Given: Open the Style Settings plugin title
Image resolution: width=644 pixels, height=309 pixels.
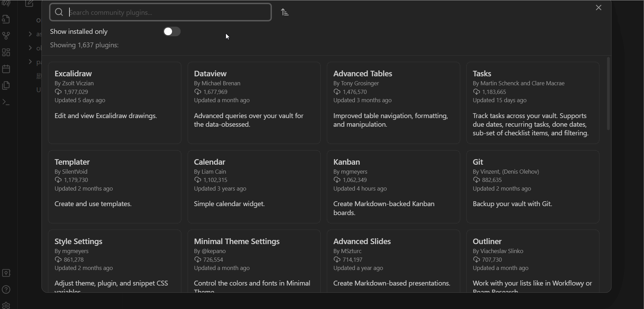Looking at the screenshot, I should [78, 241].
